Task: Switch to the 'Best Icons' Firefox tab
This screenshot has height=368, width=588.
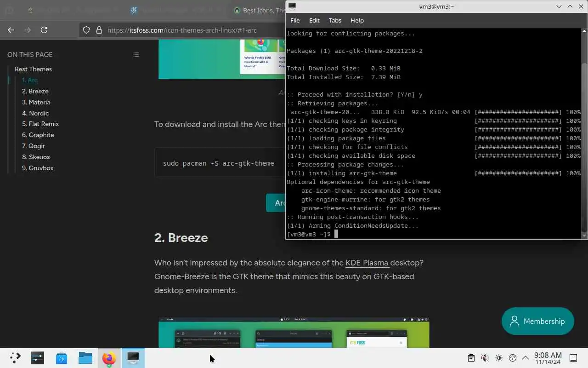Action: [260, 10]
